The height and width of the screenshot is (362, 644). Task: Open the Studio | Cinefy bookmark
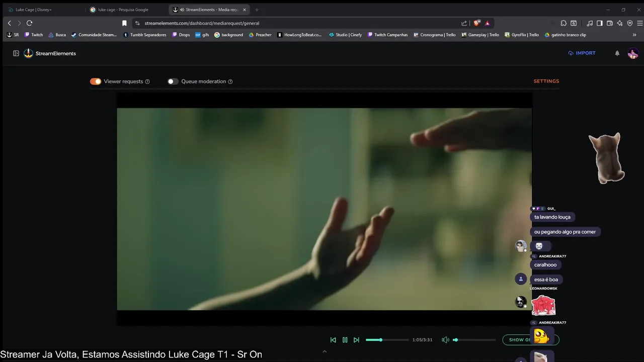tap(345, 35)
